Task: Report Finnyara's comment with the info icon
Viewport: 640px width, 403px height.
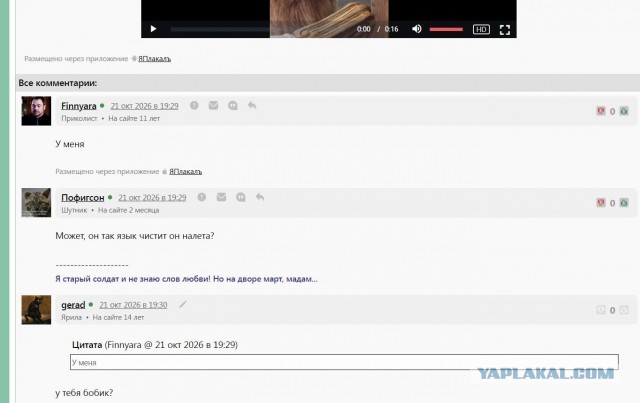Action: pos(194,106)
